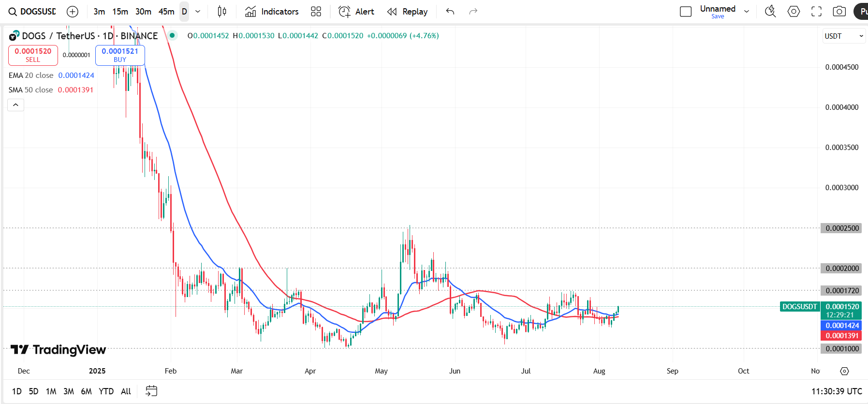Toggle the Unnamed layout checkbox square
868x404 pixels.
pos(686,12)
